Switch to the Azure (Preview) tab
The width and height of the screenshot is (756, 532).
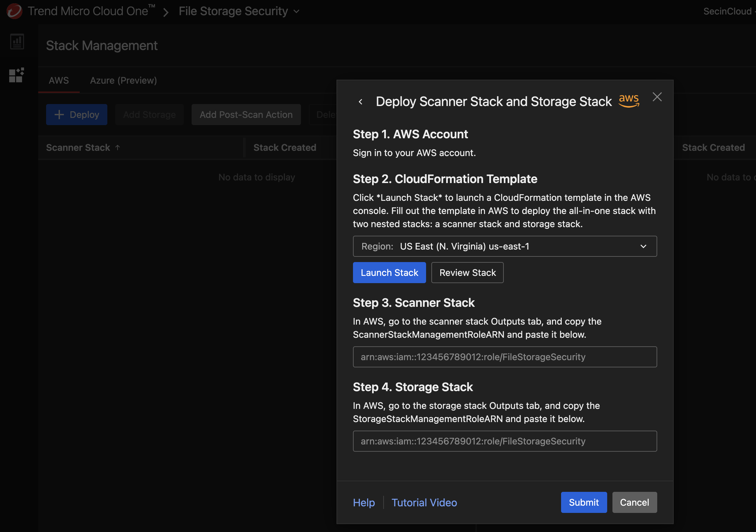[x=123, y=80]
